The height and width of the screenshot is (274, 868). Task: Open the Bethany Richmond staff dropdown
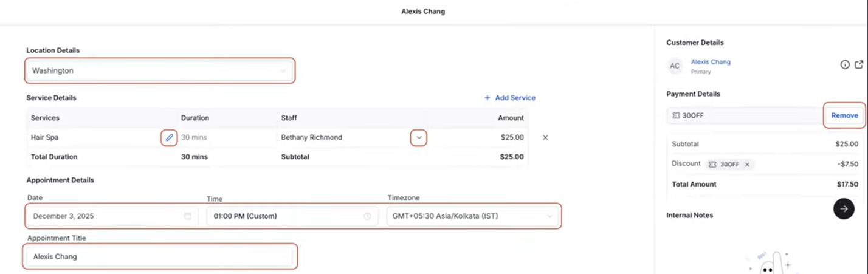pos(418,138)
